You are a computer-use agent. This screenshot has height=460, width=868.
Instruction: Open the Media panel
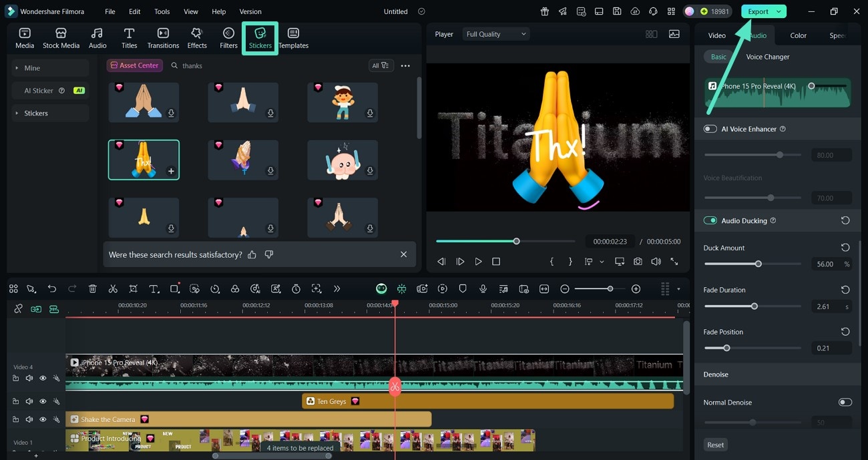[25, 38]
